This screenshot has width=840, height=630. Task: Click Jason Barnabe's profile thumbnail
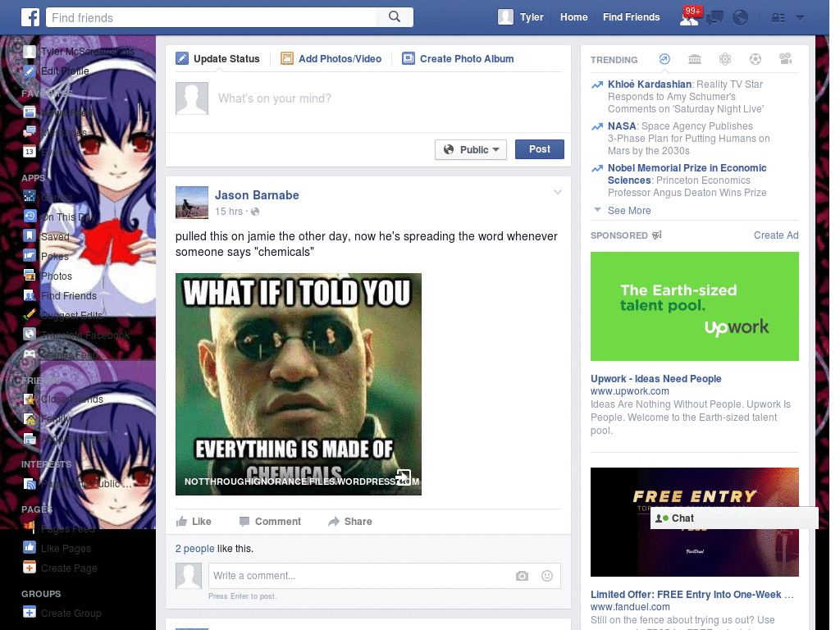click(192, 203)
